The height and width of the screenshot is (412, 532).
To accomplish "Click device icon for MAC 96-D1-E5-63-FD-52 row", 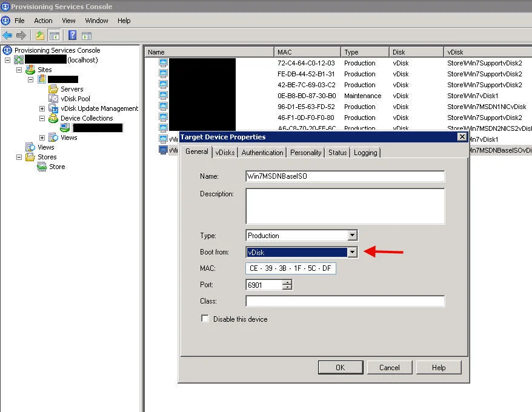I will (x=163, y=106).
